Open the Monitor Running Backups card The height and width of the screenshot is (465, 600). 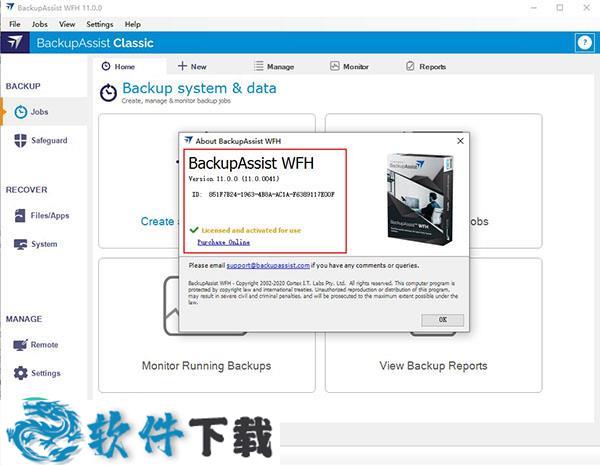(207, 325)
